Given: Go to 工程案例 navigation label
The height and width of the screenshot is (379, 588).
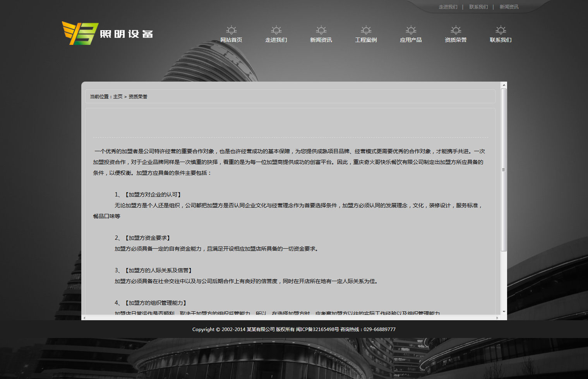Looking at the screenshot, I should pos(366,40).
